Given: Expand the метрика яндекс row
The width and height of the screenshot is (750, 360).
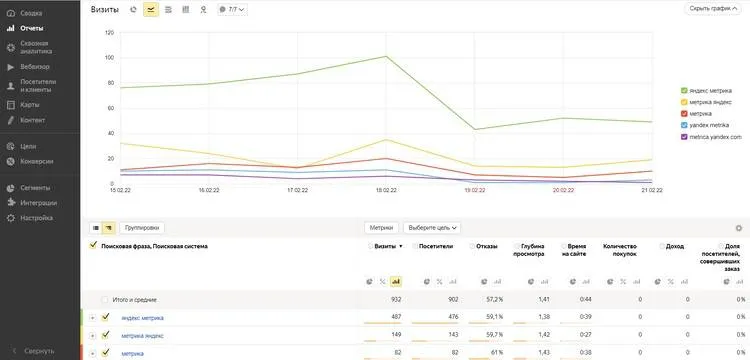Looking at the screenshot, I should [92, 336].
